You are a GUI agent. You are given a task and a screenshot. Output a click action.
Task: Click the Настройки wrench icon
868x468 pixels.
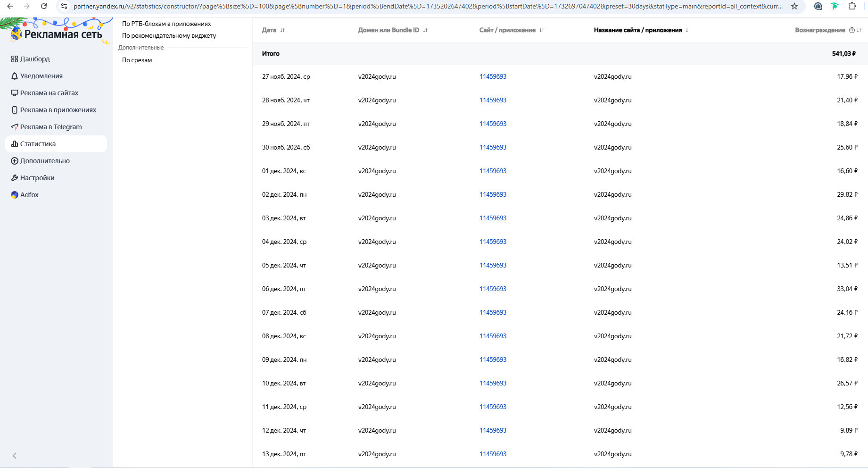coord(15,178)
